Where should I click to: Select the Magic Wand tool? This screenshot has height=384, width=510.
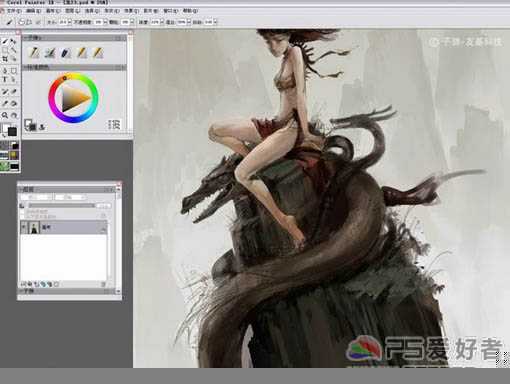(x=13, y=50)
